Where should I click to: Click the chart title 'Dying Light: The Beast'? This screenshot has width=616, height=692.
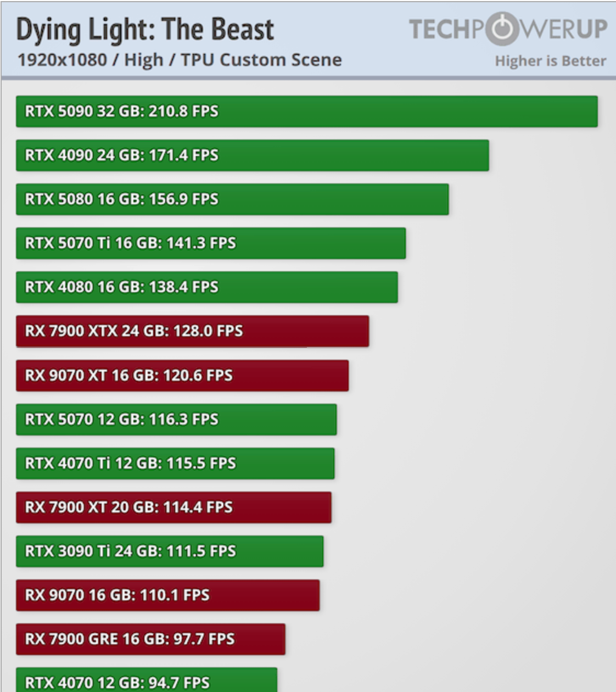[145, 30]
